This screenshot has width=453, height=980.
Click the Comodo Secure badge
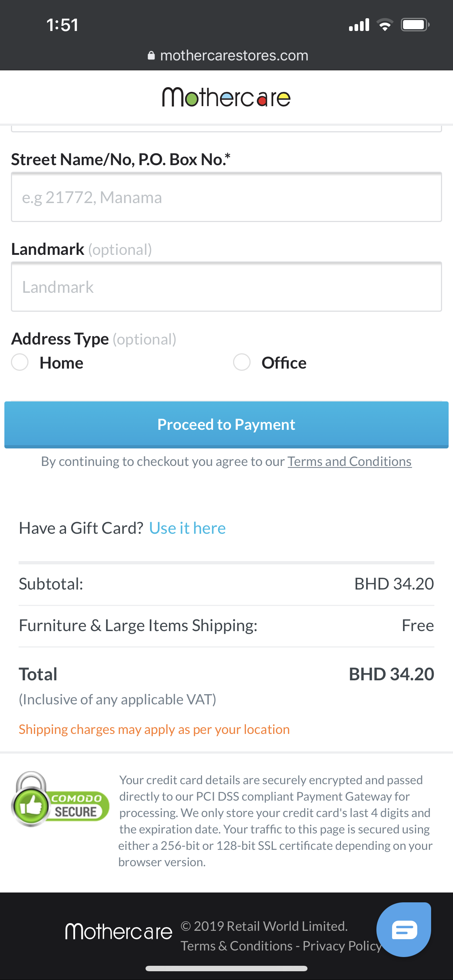(60, 799)
